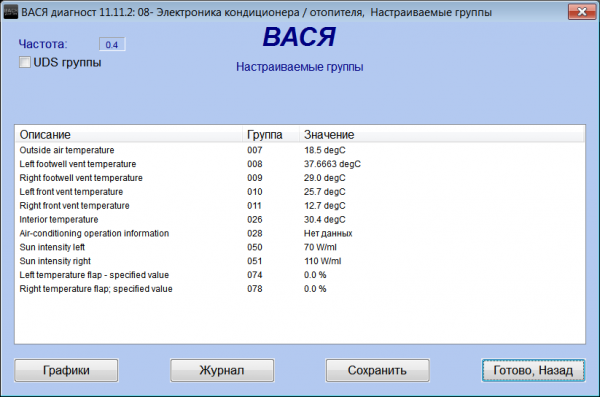The image size is (600, 397).
Task: Click the Значение column header
Action: coord(442,134)
